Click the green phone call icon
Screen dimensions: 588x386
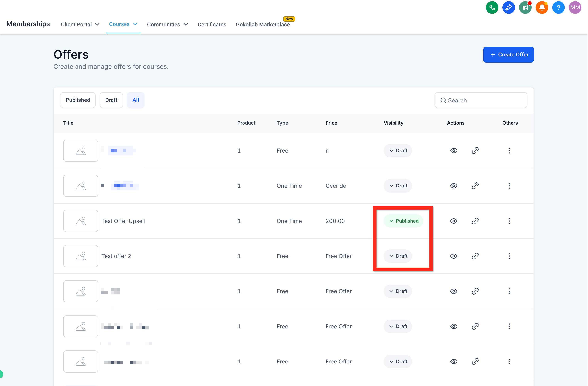(492, 8)
